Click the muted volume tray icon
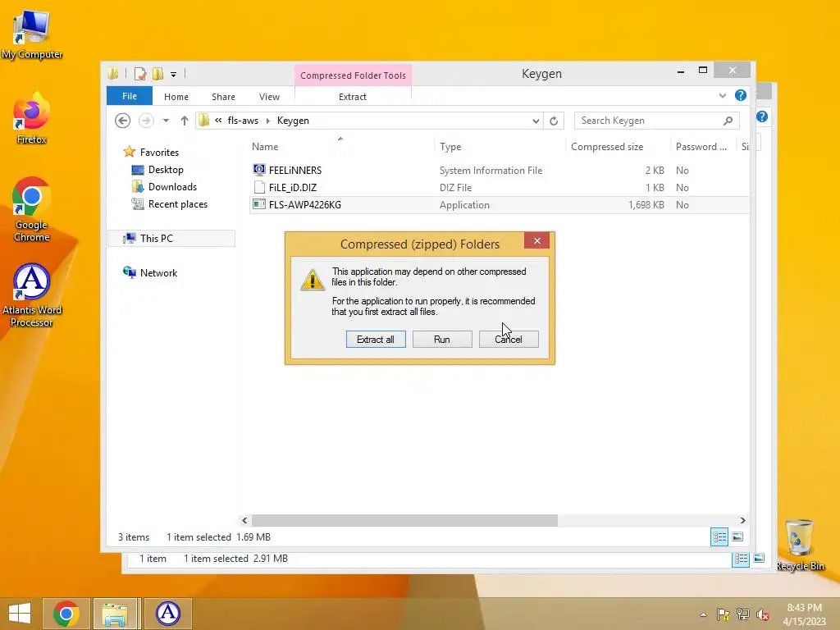Viewport: 840px width, 630px height. [x=762, y=614]
